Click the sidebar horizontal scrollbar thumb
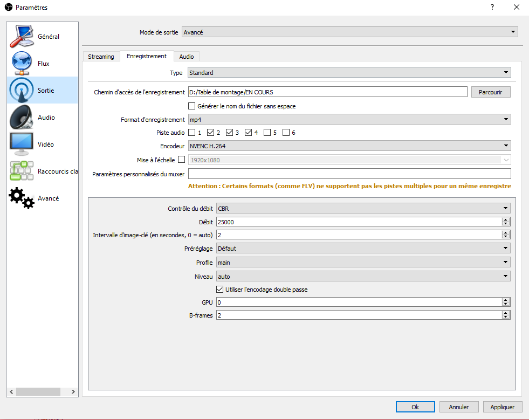Viewport: 529px width, 420px height. (38, 391)
